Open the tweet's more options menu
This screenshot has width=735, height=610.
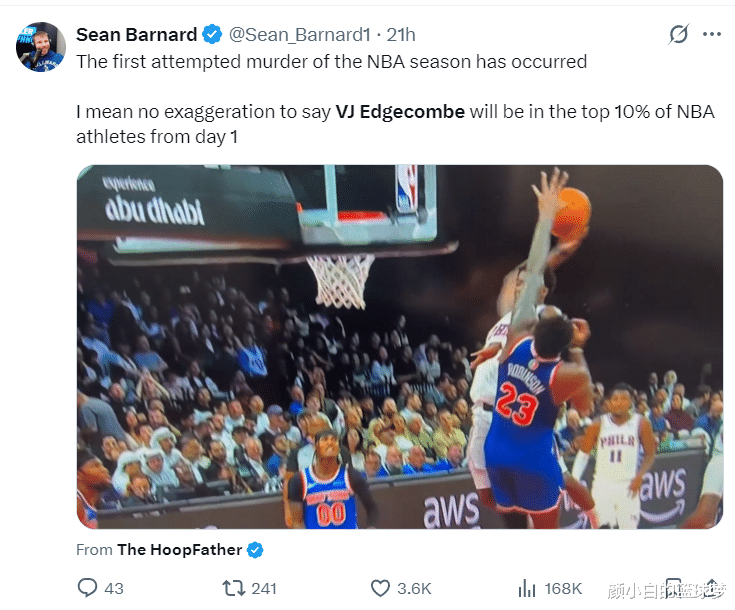tap(712, 34)
